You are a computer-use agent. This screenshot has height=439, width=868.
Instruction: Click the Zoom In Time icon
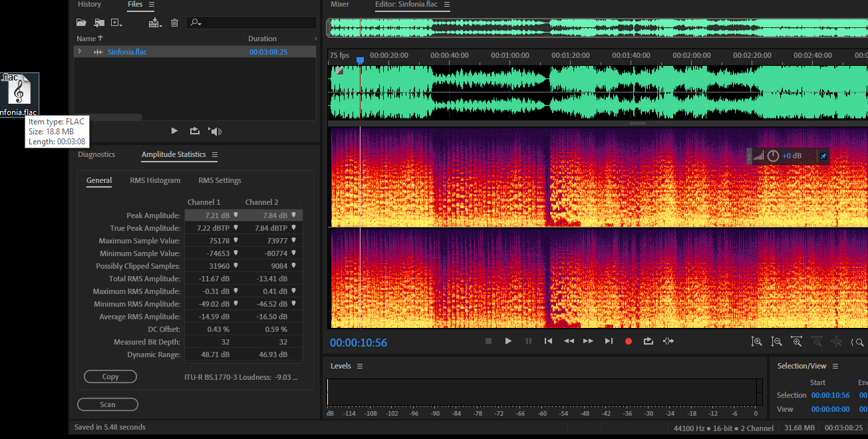click(796, 341)
